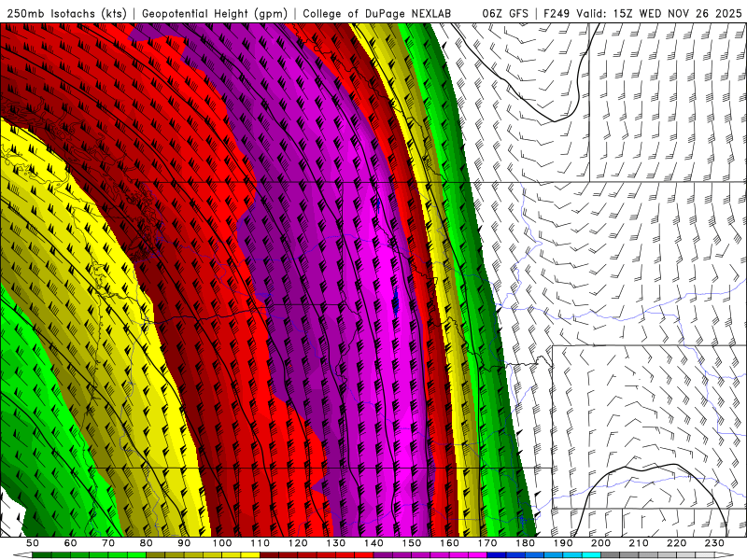Click the darkest green swatch on the color scale
Viewport: 747px width, 560px height.
click(42, 555)
